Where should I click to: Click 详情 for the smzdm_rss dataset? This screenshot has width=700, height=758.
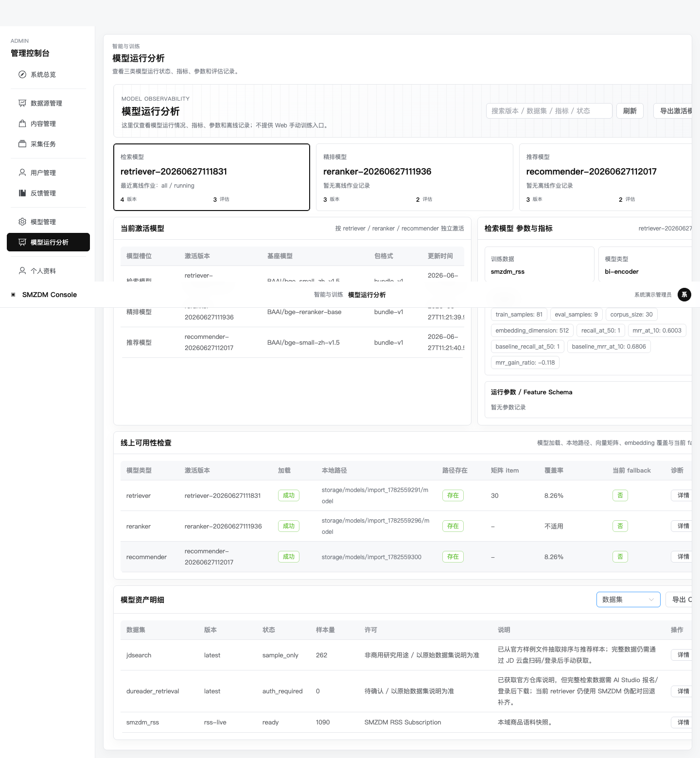(x=682, y=723)
